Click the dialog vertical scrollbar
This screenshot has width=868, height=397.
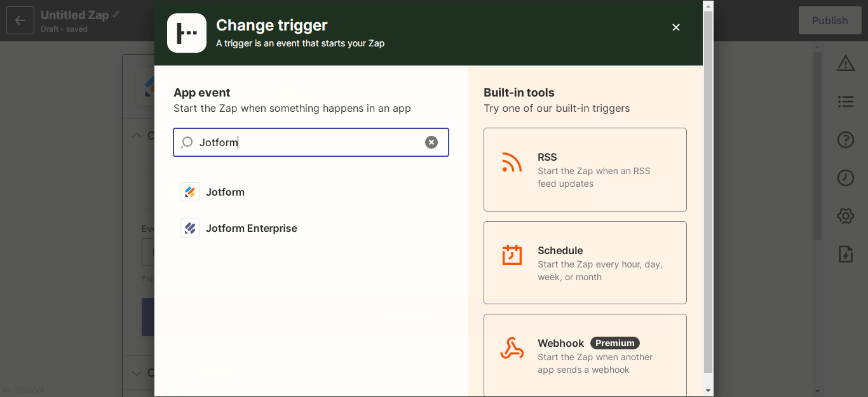[x=709, y=192]
